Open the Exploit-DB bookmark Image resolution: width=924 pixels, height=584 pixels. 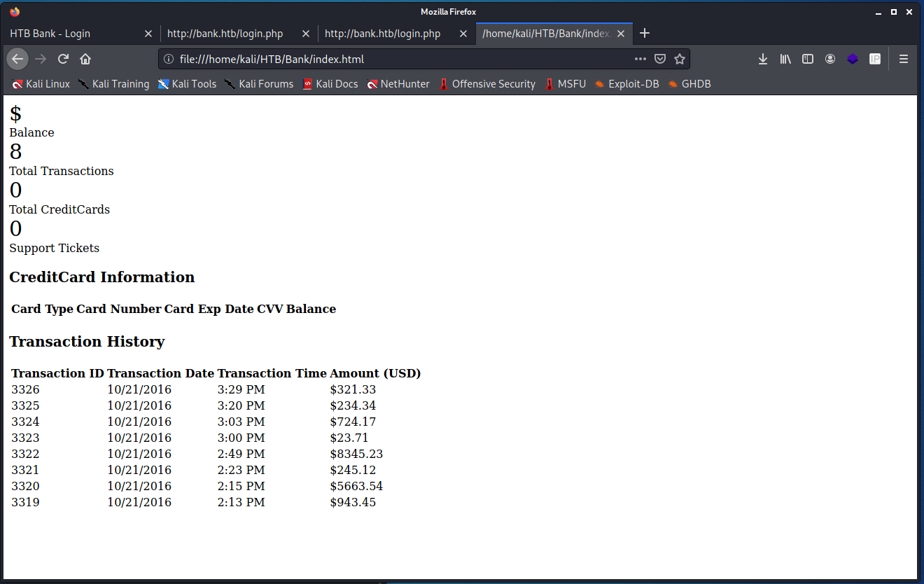[626, 84]
